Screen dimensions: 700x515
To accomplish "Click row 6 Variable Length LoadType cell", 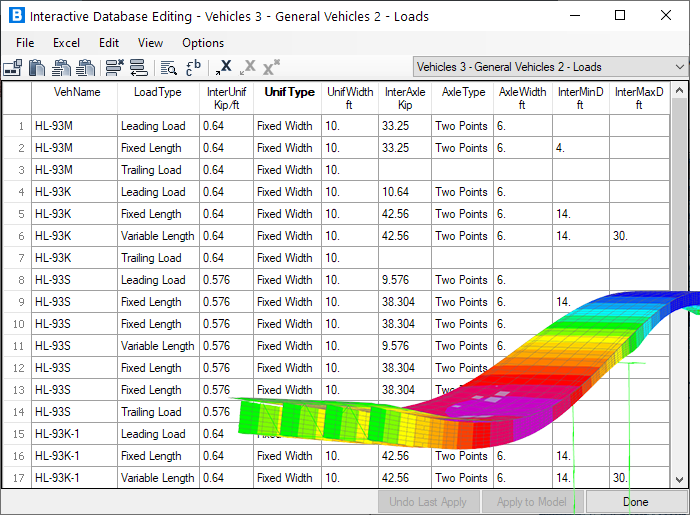I will [158, 236].
